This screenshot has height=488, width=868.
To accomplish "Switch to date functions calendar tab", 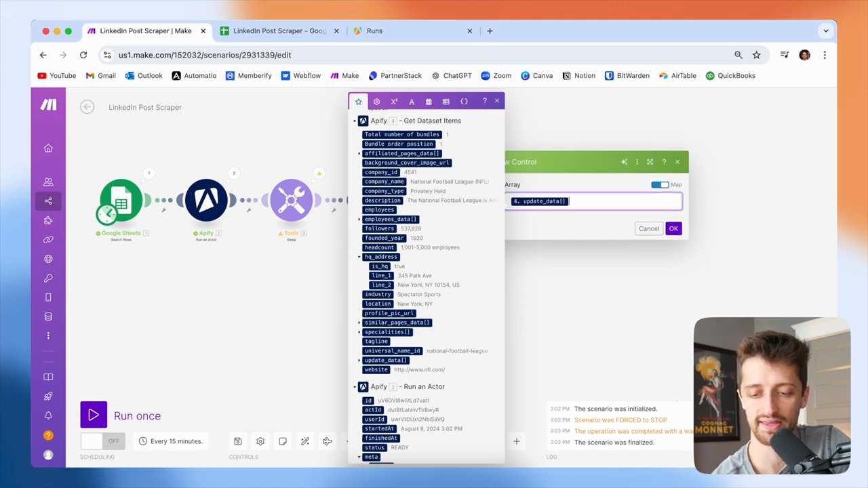I will (x=429, y=102).
